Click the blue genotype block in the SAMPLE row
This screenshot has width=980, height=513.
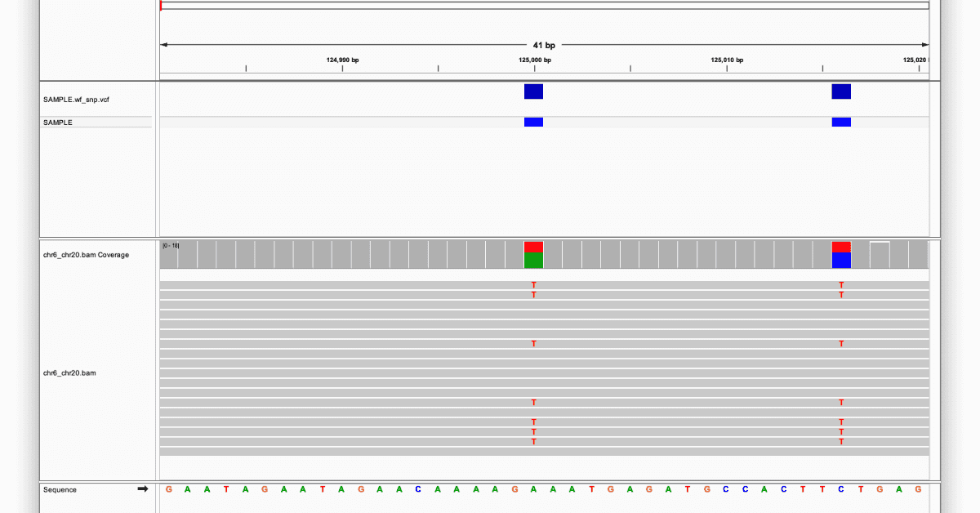pos(533,122)
